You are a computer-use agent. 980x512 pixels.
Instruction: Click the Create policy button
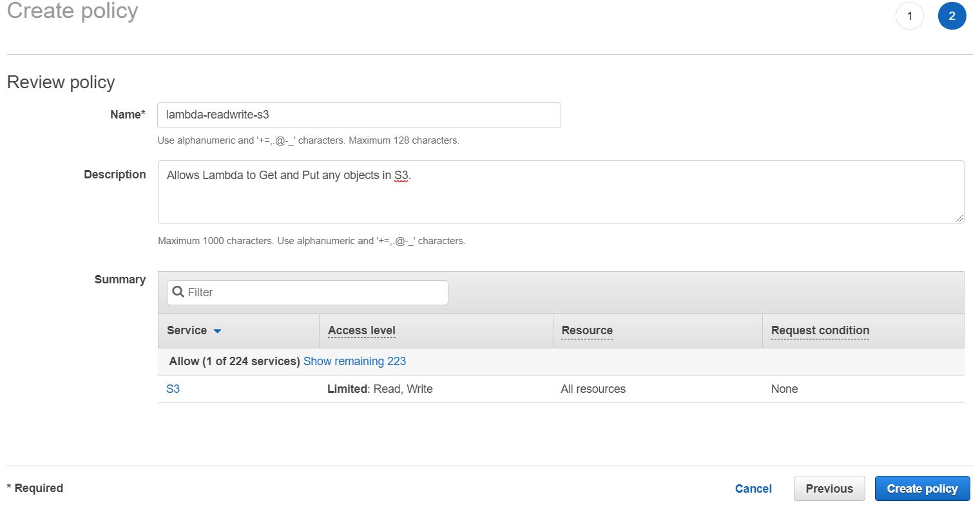[x=921, y=488]
